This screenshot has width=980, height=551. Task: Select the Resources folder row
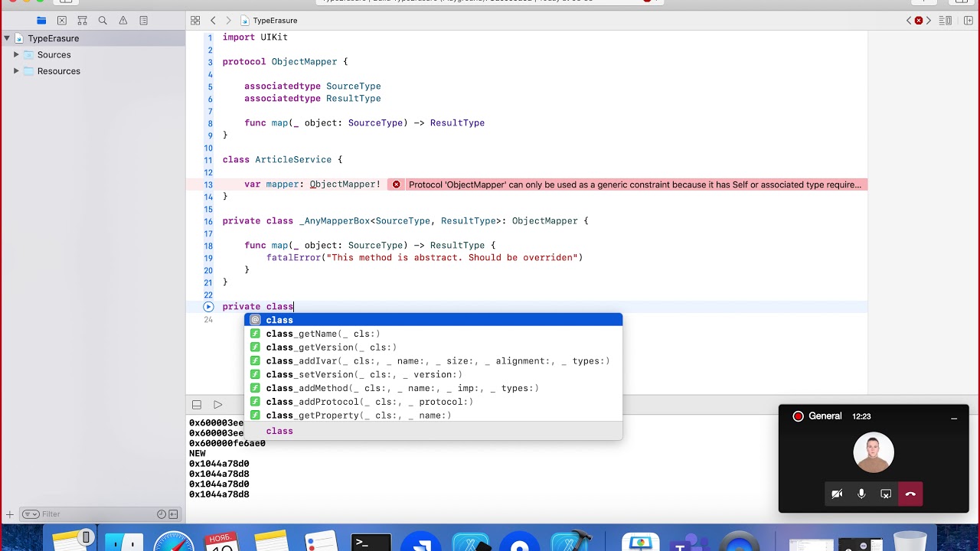[93, 71]
